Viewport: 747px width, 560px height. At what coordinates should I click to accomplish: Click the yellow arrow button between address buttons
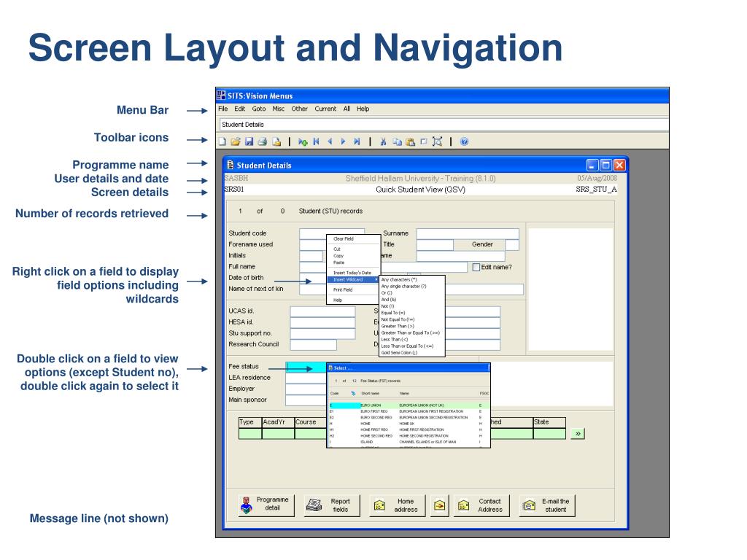point(438,505)
